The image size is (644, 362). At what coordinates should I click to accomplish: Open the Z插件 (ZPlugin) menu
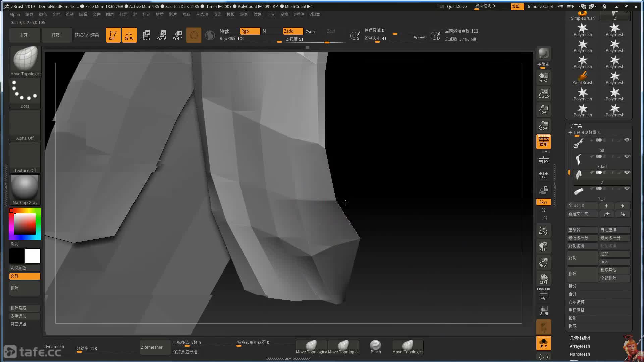click(299, 14)
